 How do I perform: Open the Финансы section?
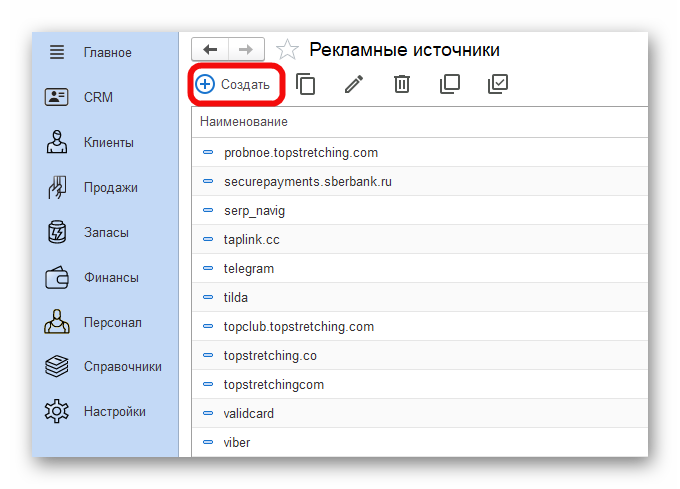pos(111,277)
